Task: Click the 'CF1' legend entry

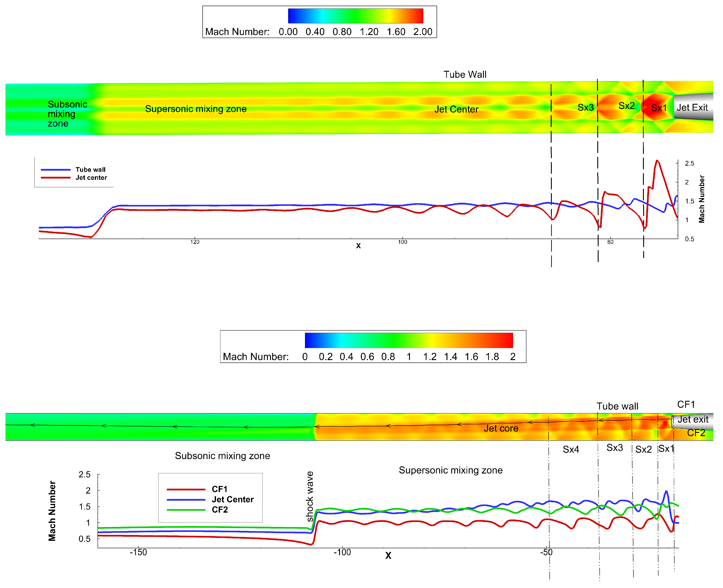Action: [x=219, y=489]
